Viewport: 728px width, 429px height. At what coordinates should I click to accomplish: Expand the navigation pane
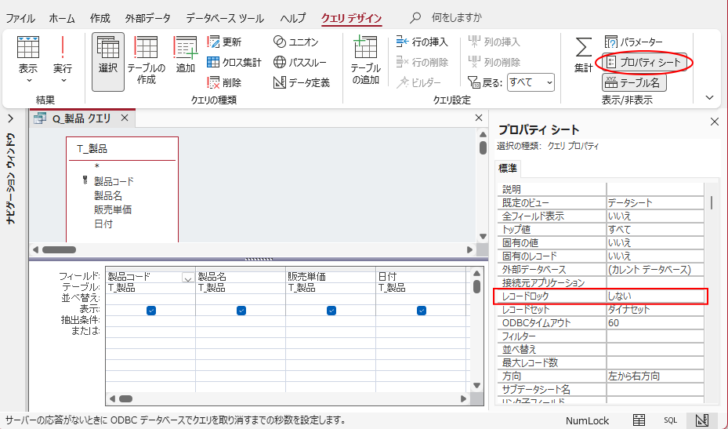coord(11,119)
